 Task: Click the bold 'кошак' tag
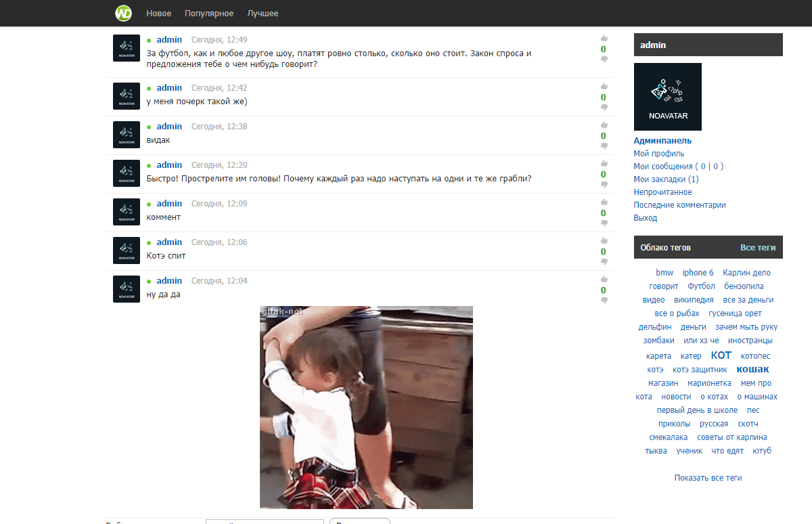pos(752,369)
